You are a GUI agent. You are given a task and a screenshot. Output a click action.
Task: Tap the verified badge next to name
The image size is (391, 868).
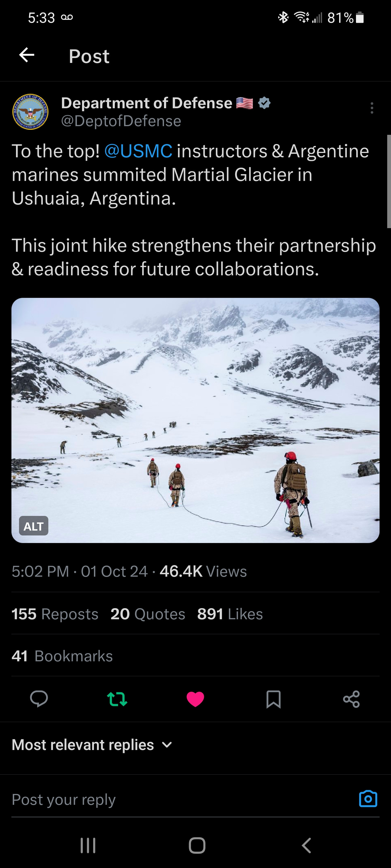(264, 103)
